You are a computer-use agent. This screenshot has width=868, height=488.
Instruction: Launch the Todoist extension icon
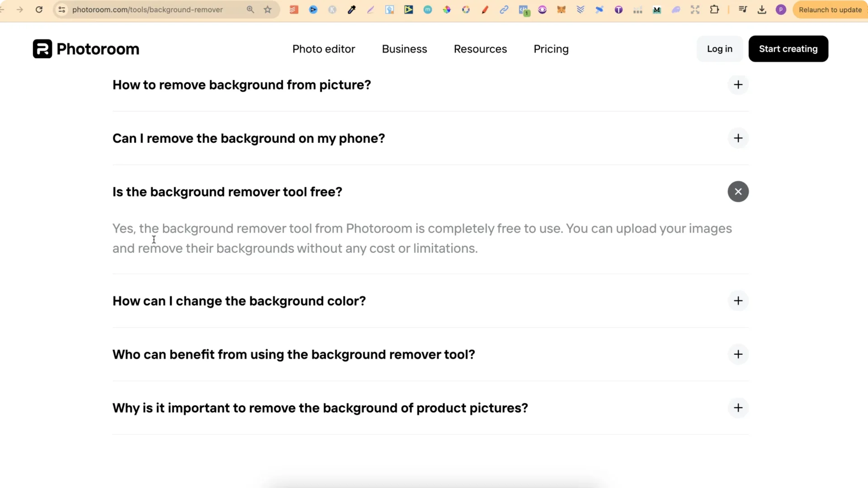(294, 9)
